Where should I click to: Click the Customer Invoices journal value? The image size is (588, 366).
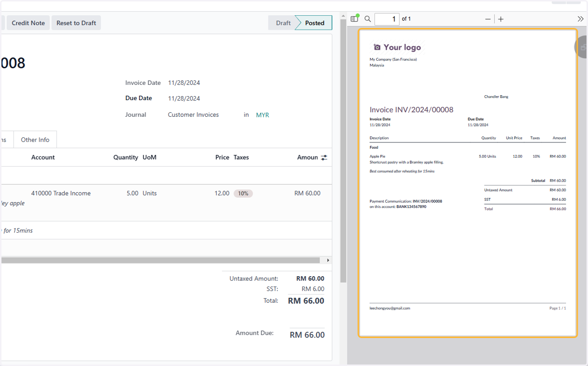point(193,115)
